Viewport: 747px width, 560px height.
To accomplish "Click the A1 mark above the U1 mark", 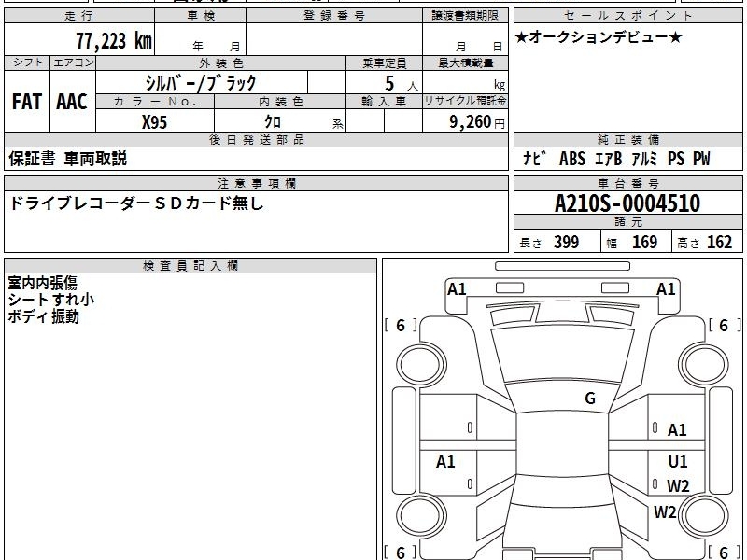I will coord(676,430).
